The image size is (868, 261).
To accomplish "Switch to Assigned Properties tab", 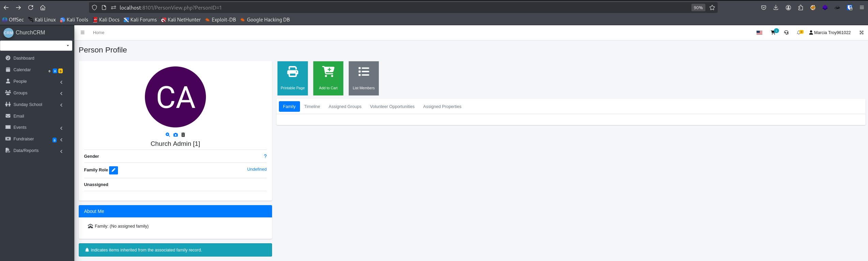I will coord(442,107).
